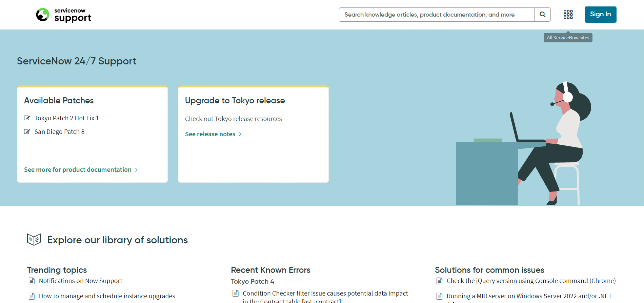The width and height of the screenshot is (644, 303).
Task: Click the magnifying glass search button
Action: pos(542,15)
